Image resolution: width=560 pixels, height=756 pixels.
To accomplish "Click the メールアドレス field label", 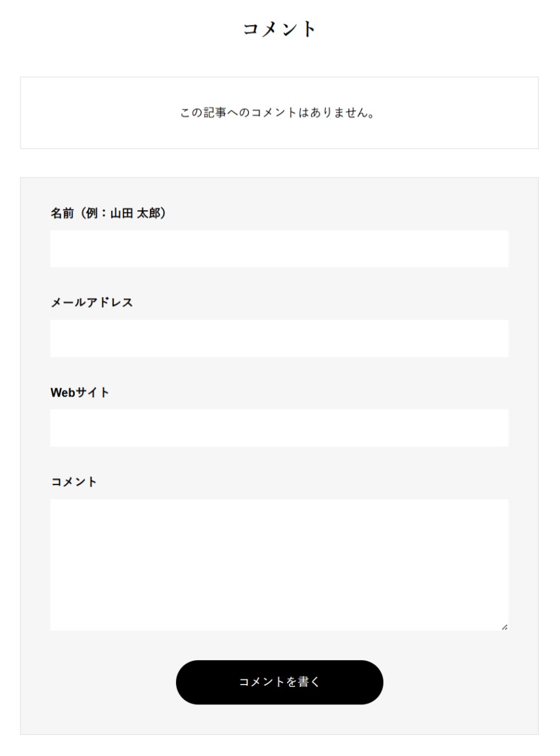I will pyautogui.click(x=91, y=303).
